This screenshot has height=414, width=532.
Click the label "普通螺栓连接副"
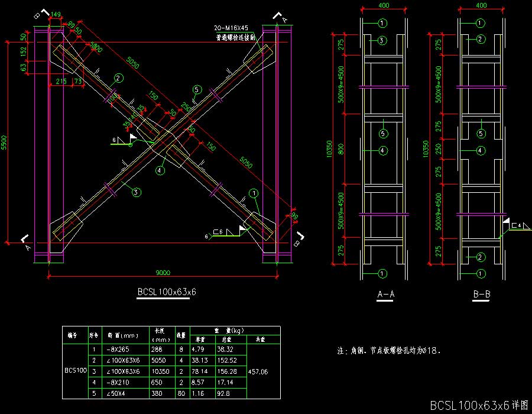(235, 37)
